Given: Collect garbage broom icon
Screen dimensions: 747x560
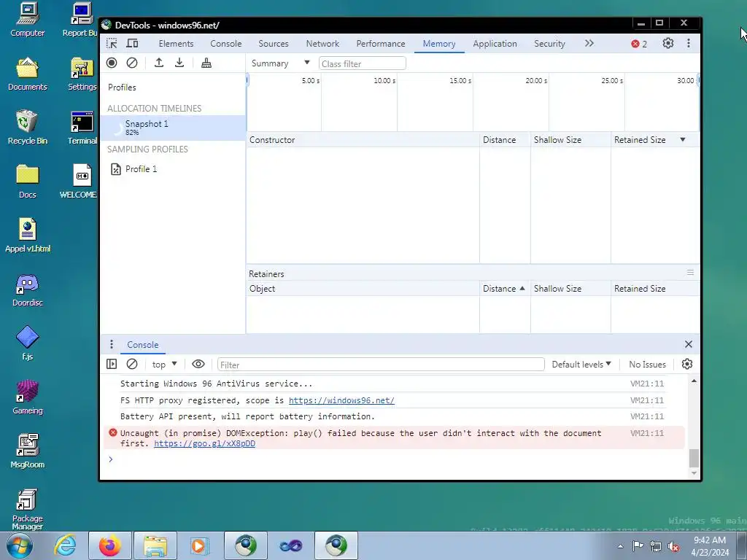Looking at the screenshot, I should pos(206,63).
